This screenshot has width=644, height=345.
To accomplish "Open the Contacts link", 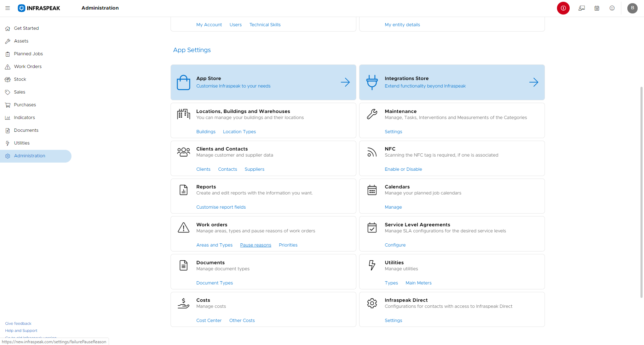I will tap(228, 169).
